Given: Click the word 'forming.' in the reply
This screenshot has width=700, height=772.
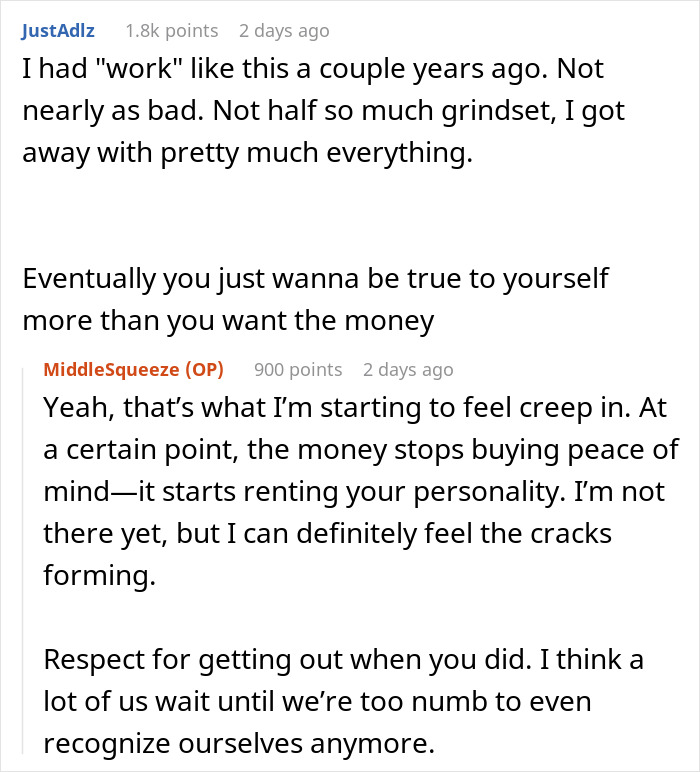Looking at the screenshot, I should point(87,576).
